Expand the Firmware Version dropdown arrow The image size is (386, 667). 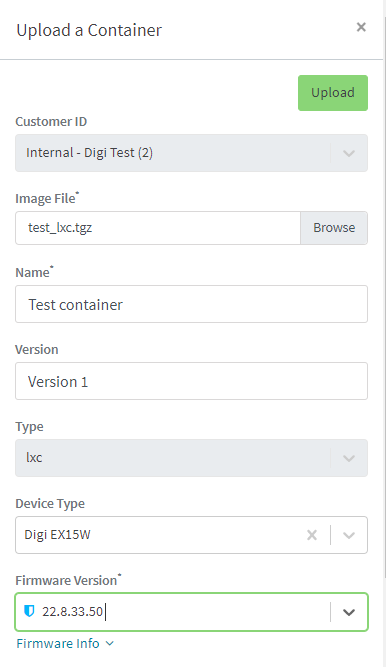pos(349,612)
